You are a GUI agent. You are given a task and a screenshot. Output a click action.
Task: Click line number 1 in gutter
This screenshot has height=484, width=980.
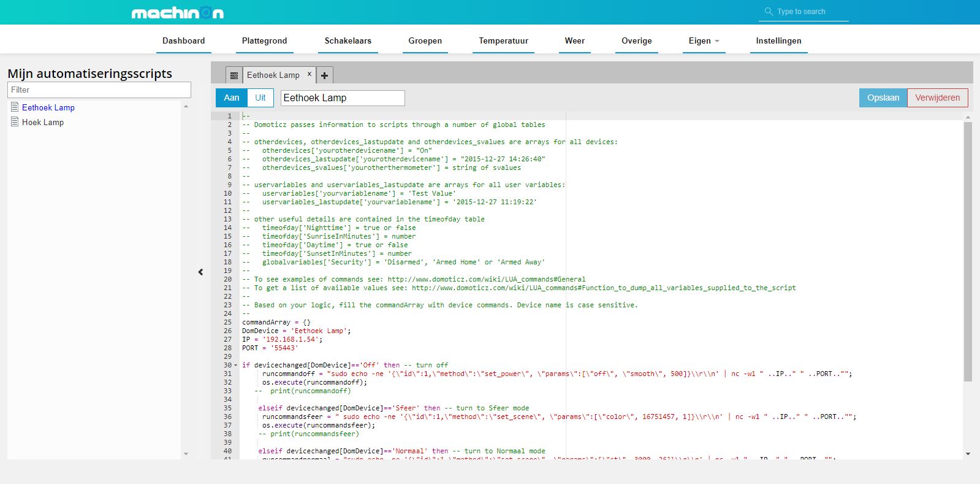coord(229,116)
